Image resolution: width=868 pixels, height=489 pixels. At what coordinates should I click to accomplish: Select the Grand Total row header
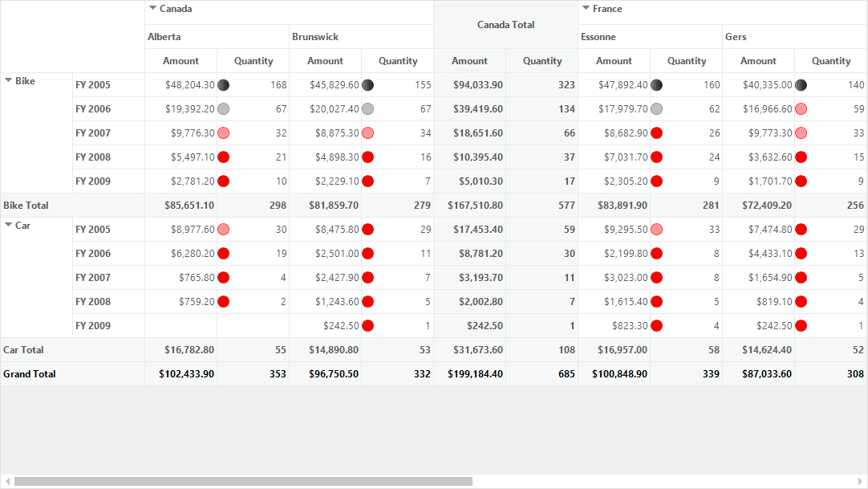coord(72,374)
